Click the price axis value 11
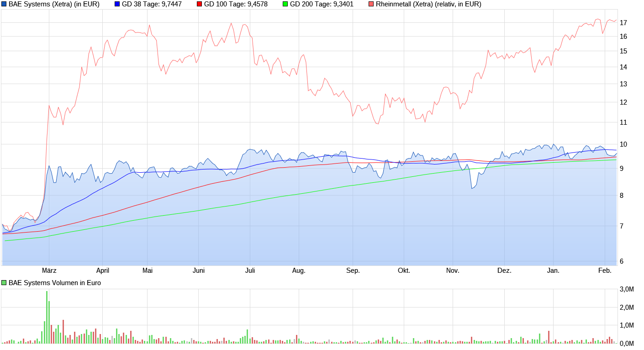 (x=623, y=122)
